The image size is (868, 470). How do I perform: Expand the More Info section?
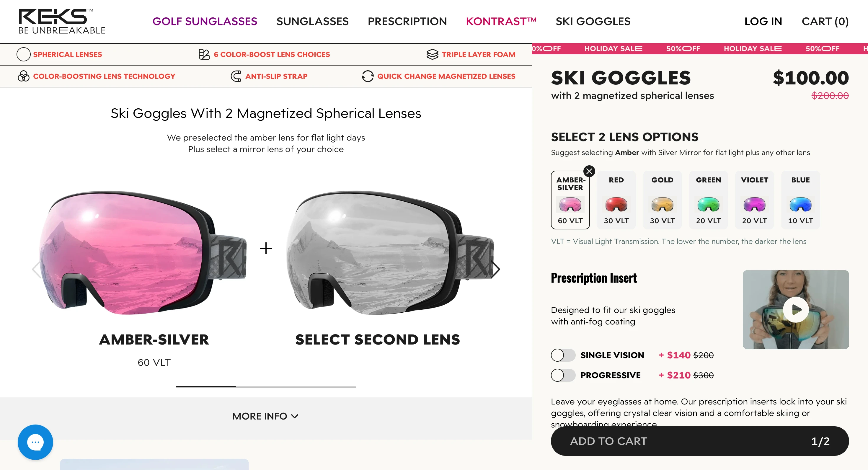pyautogui.click(x=265, y=416)
